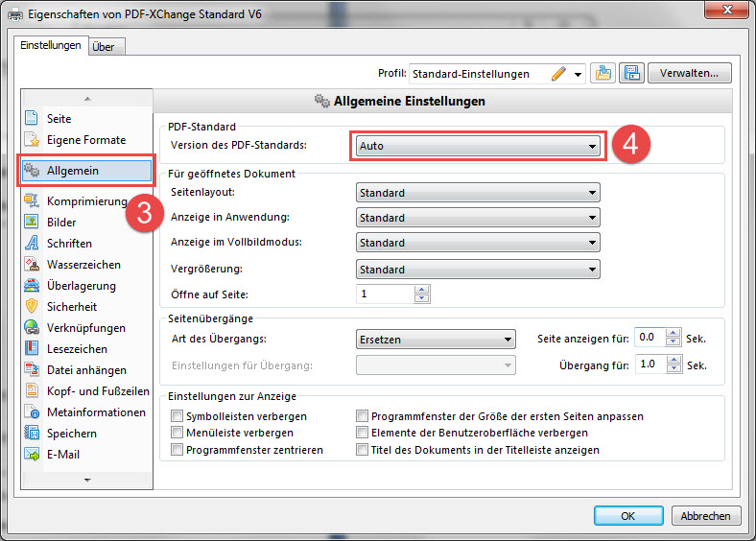Image resolution: width=756 pixels, height=541 pixels.
Task: Check Titel des Dokuments in der Titelleiste anzeigen
Action: click(x=362, y=449)
